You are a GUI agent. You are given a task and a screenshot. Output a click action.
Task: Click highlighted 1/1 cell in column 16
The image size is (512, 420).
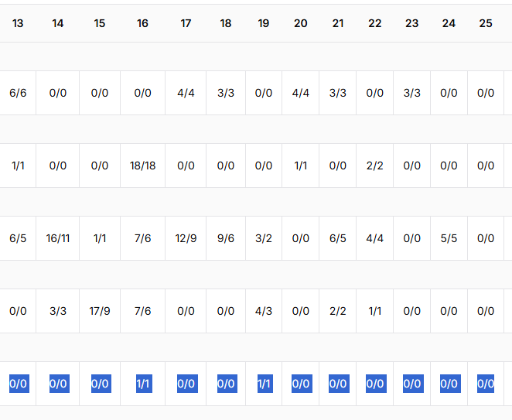142,384
